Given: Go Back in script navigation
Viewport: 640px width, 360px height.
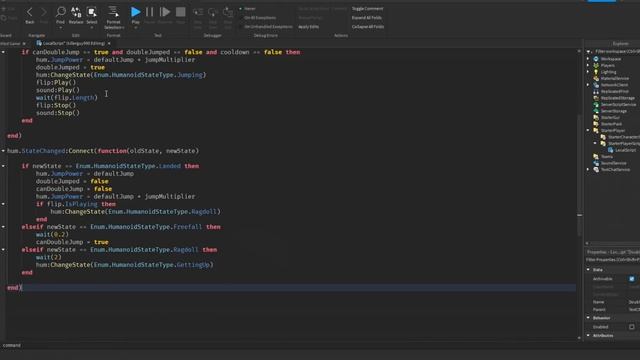Looking at the screenshot, I should [29, 15].
